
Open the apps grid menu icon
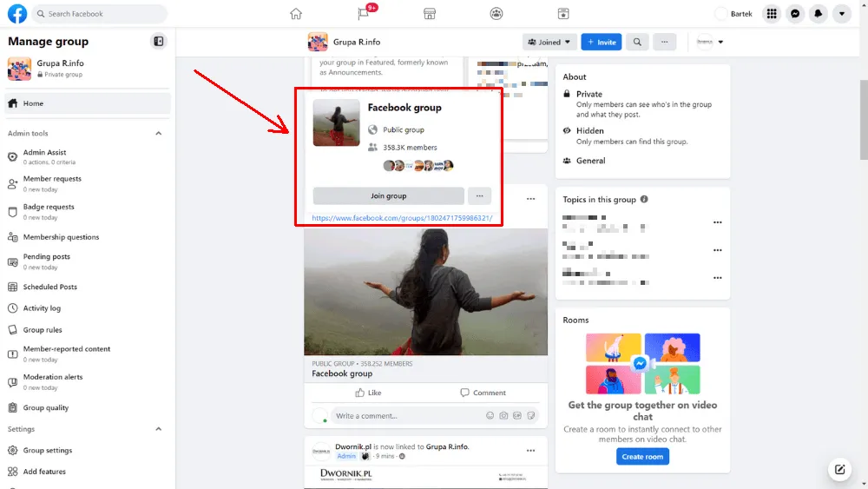772,14
